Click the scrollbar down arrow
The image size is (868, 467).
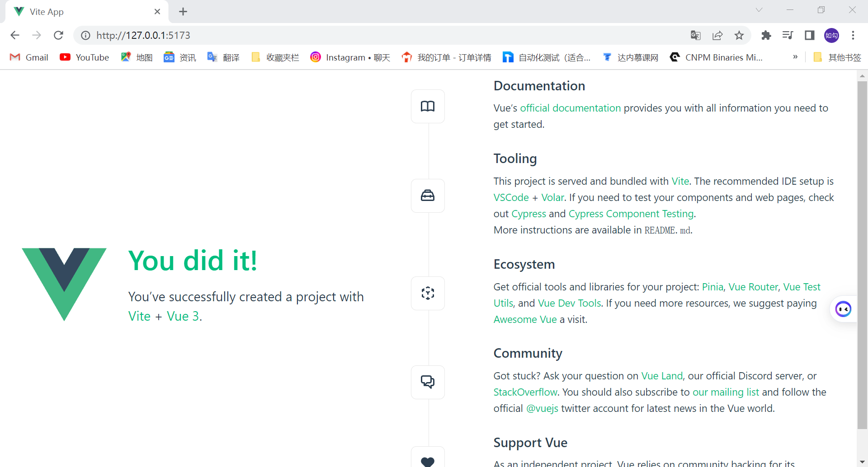click(862, 462)
